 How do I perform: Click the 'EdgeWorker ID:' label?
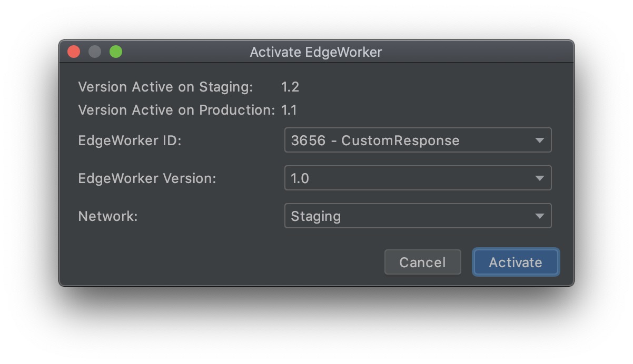130,140
